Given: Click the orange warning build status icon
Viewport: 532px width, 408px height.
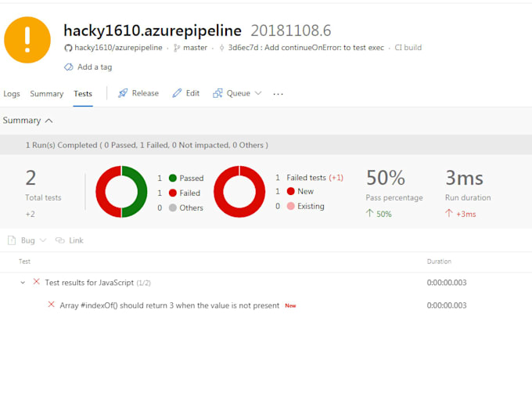Looking at the screenshot, I should pos(27,40).
